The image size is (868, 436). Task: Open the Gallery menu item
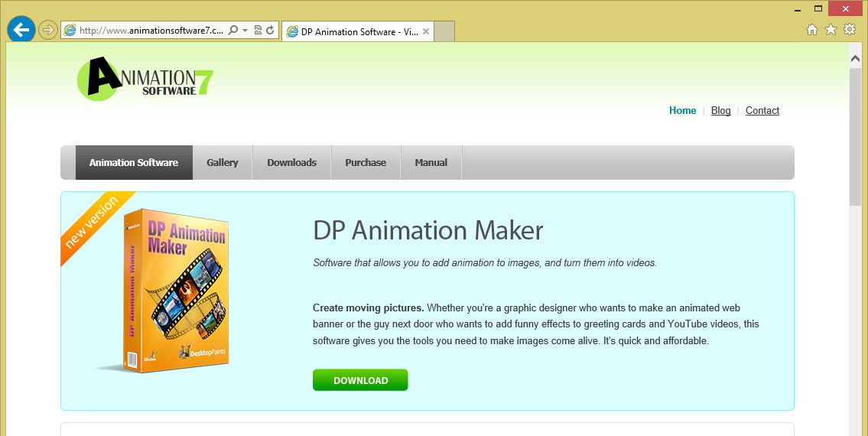pos(223,162)
